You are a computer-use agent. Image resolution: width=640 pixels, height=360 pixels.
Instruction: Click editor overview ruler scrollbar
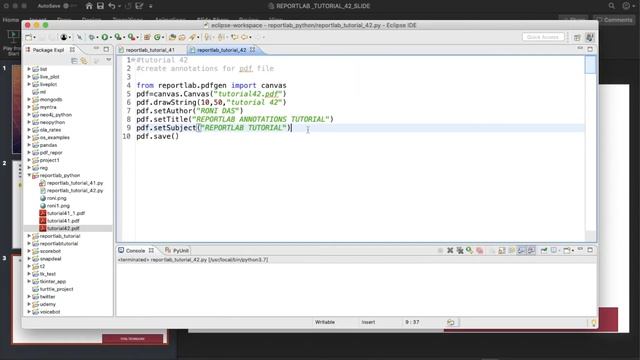pyautogui.click(x=590, y=148)
